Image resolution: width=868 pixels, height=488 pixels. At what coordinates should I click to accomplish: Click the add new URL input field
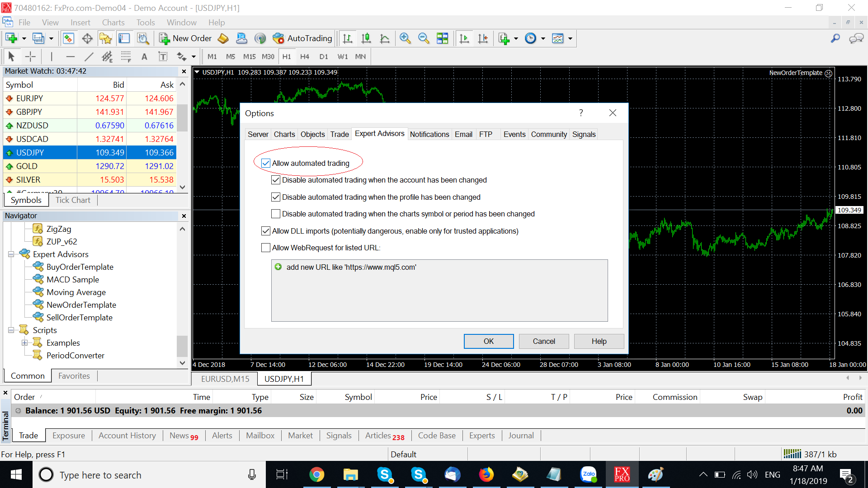pos(351,267)
